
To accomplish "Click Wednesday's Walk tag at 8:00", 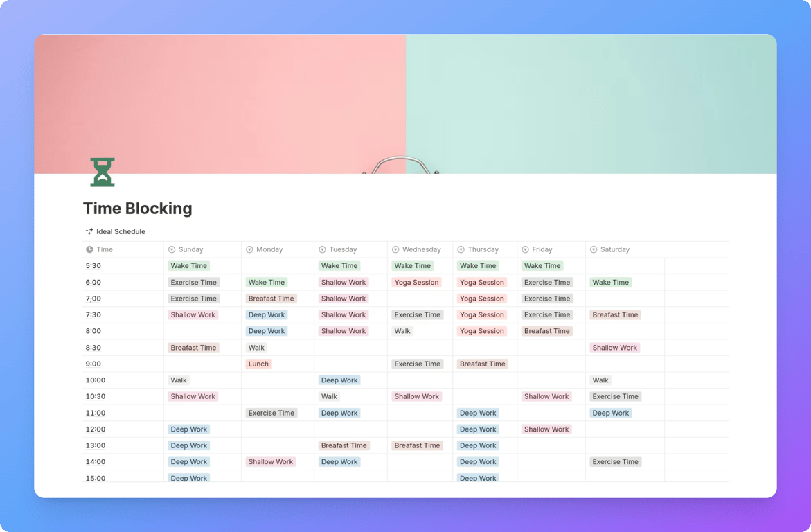I will point(402,330).
